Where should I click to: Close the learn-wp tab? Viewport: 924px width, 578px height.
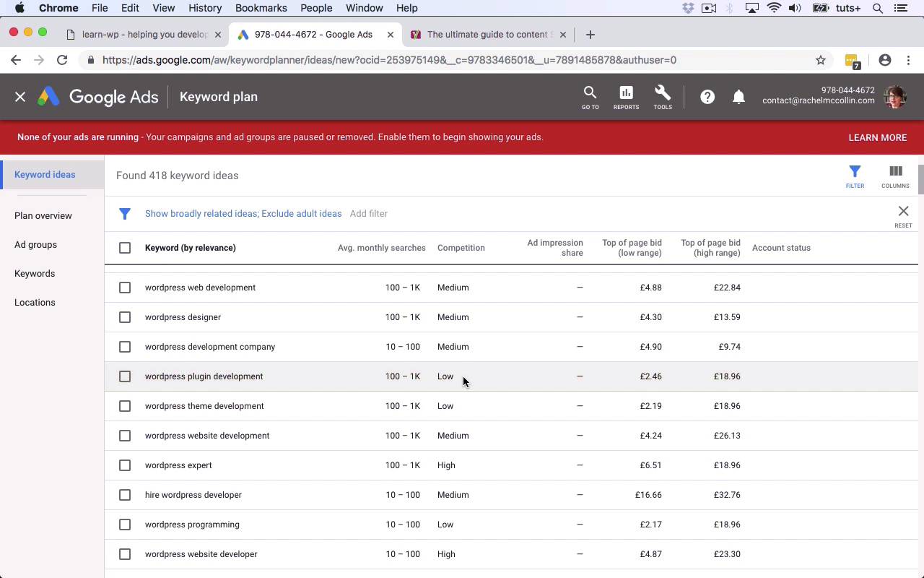tap(218, 34)
